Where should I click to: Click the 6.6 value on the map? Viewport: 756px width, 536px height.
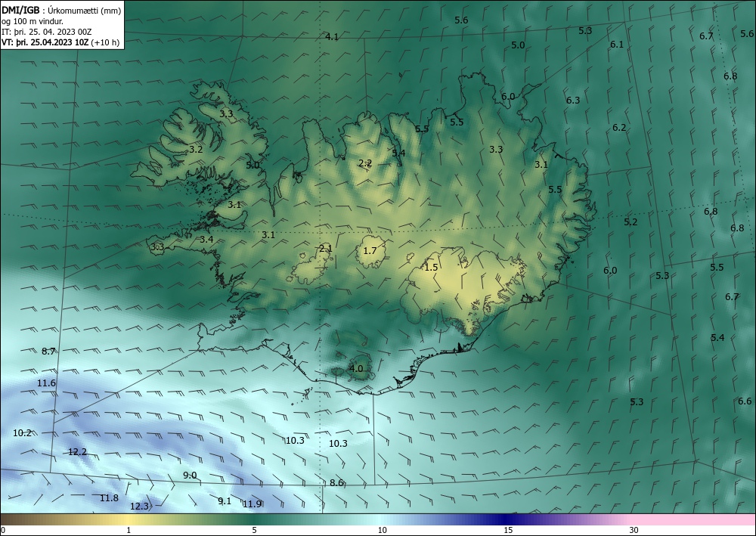coord(745,401)
